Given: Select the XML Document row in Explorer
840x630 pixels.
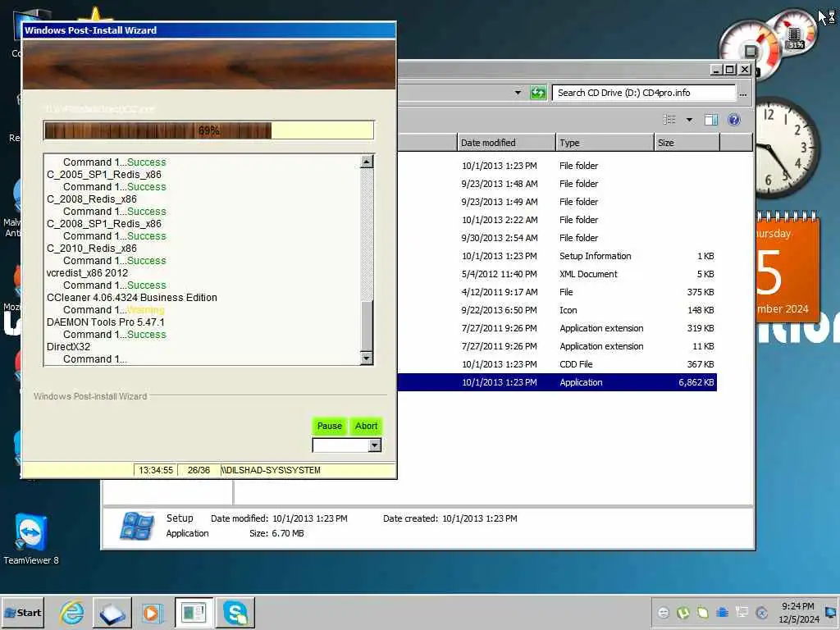Looking at the screenshot, I should [x=557, y=274].
